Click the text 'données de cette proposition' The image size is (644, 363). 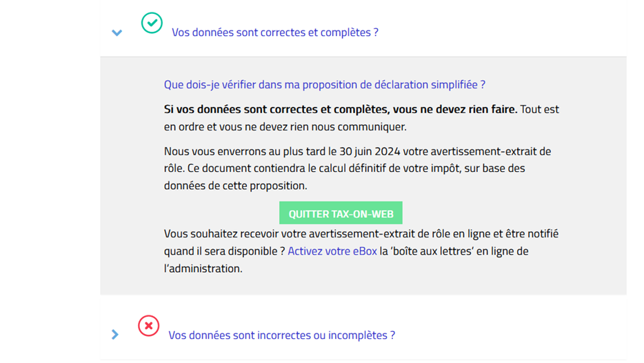(235, 186)
